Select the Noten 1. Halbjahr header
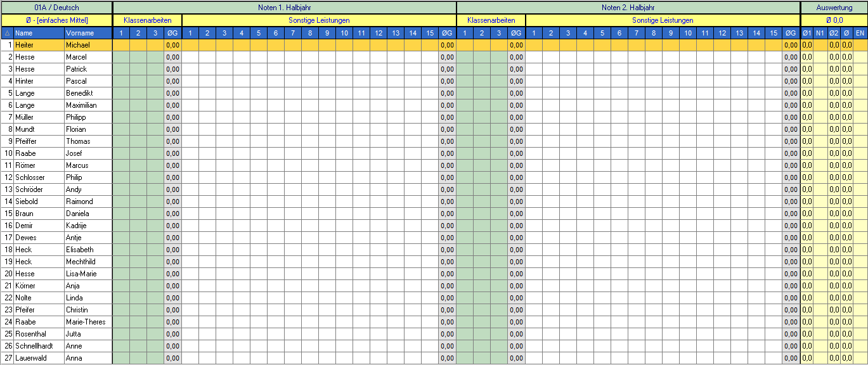 pos(284,8)
